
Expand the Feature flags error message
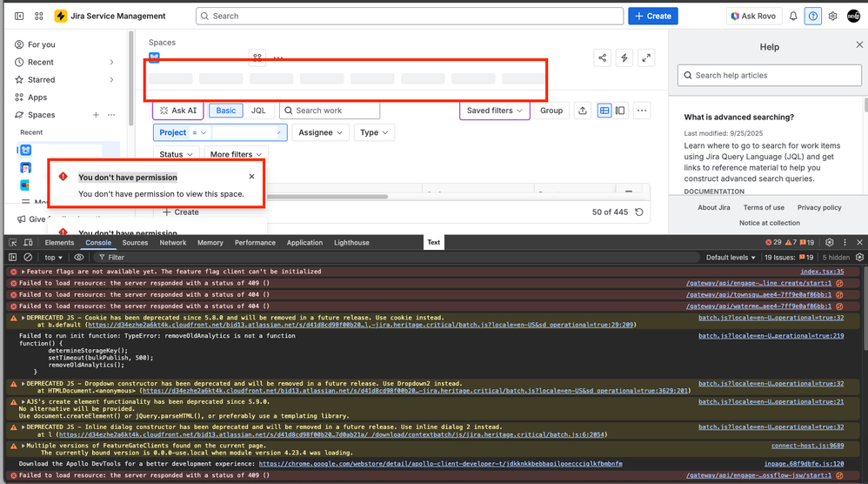point(23,272)
